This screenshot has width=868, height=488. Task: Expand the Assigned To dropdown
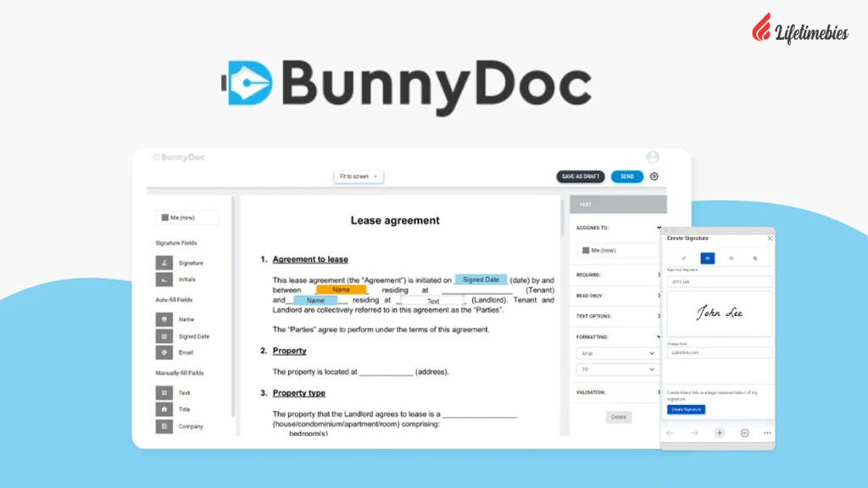tap(658, 227)
